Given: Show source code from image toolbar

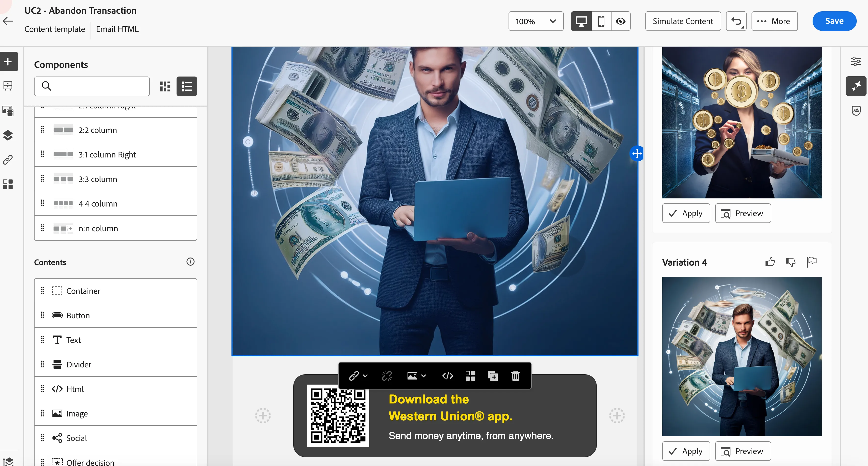Looking at the screenshot, I should (x=447, y=376).
